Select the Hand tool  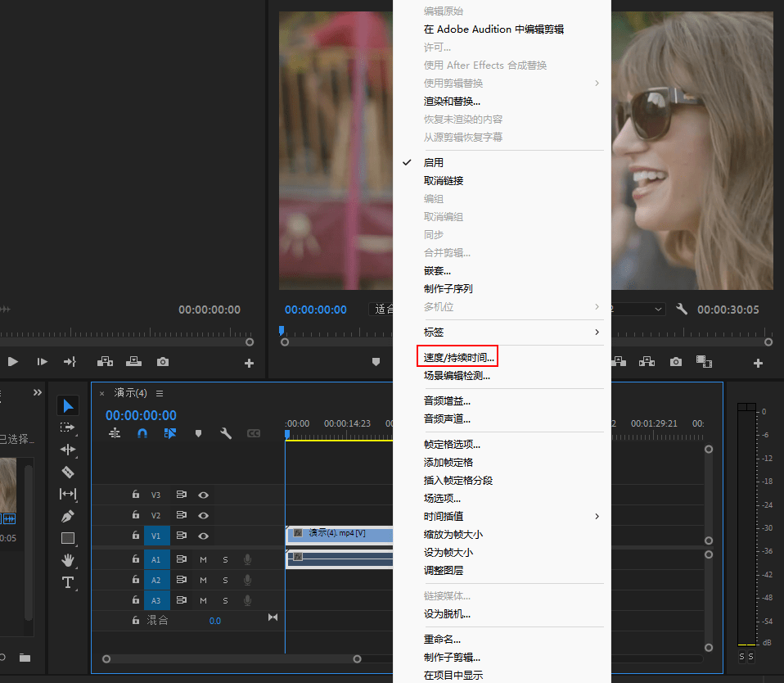click(67, 560)
